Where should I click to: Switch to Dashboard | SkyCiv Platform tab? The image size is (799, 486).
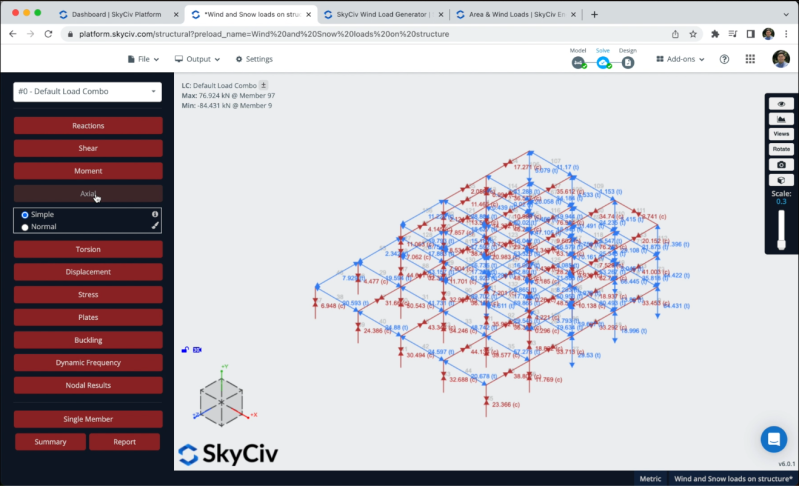pos(116,14)
